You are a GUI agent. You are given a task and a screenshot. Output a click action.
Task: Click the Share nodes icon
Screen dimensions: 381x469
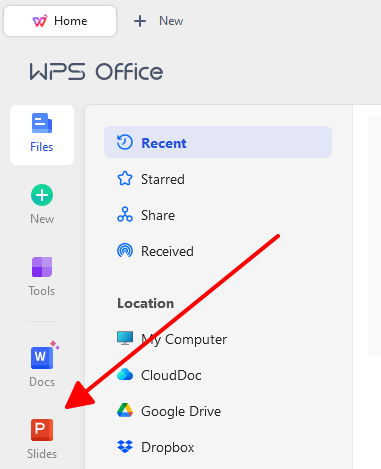click(125, 214)
